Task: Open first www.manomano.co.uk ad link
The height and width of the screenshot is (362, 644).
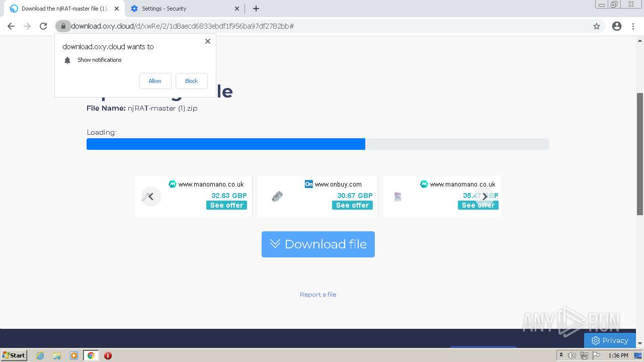Action: point(211,185)
